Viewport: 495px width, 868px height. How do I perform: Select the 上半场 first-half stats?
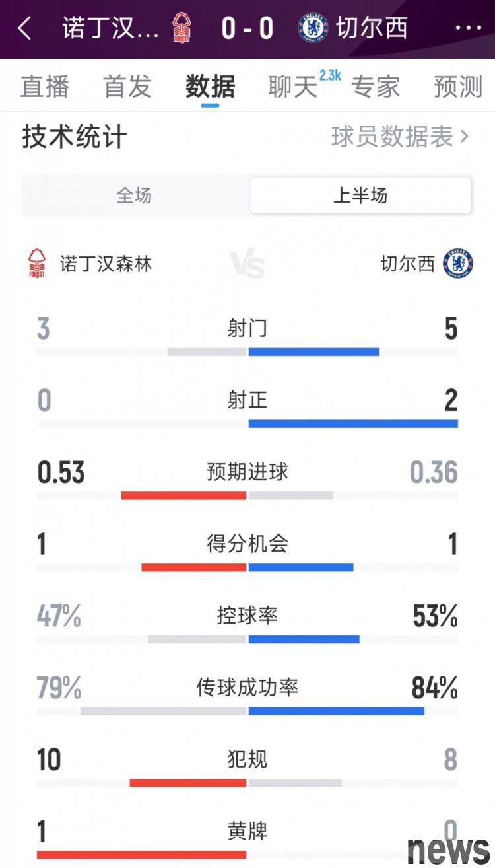[x=360, y=196]
